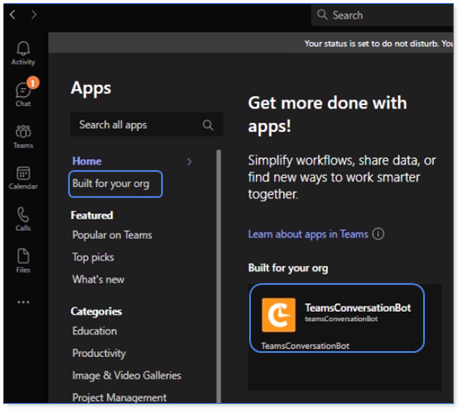Show more apps ellipsis icon

pos(23,302)
